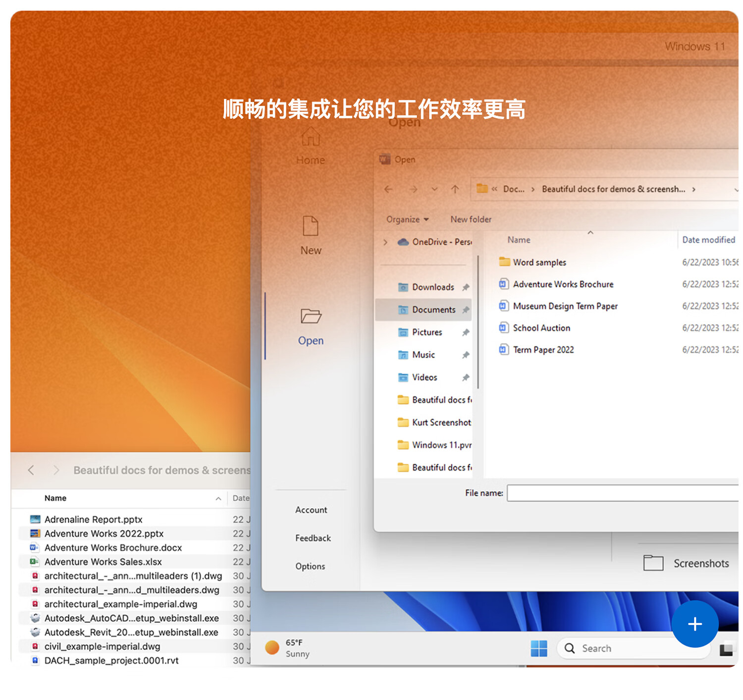The width and height of the screenshot is (743, 700).
Task: Create a New document from Word sidebar
Action: point(311,236)
